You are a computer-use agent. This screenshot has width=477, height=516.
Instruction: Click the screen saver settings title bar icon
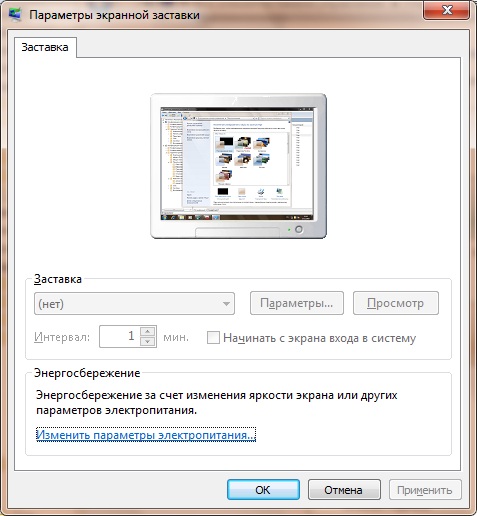pyautogui.click(x=15, y=14)
